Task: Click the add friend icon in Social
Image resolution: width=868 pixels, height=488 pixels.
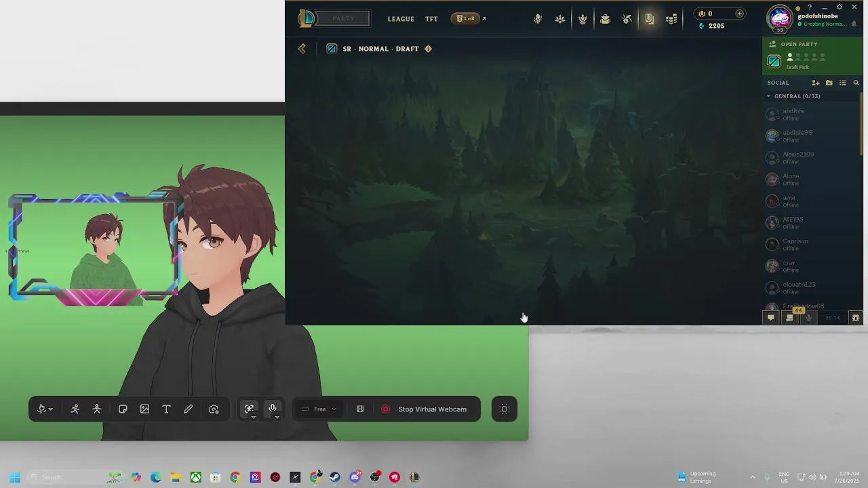Action: (x=816, y=83)
